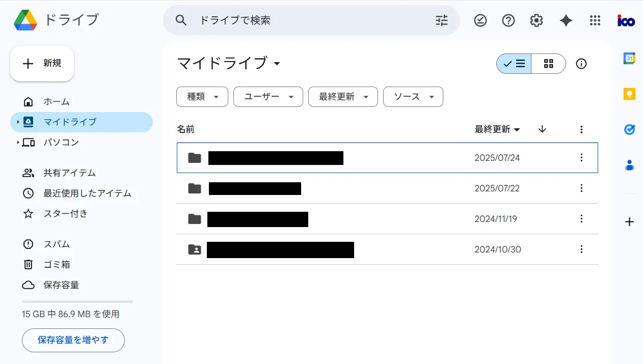The image size is (643, 364).
Task: Reverse sort direction with arrow
Action: click(542, 129)
